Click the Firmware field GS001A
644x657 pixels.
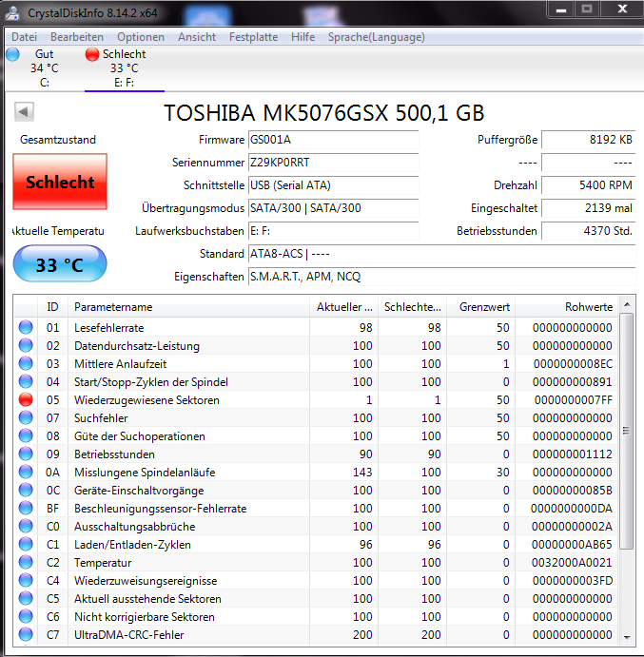pos(333,140)
